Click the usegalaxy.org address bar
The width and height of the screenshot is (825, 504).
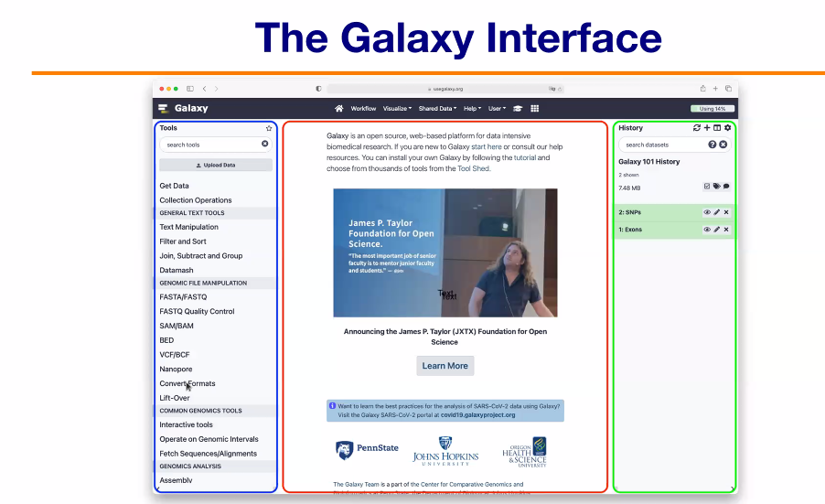pos(445,89)
